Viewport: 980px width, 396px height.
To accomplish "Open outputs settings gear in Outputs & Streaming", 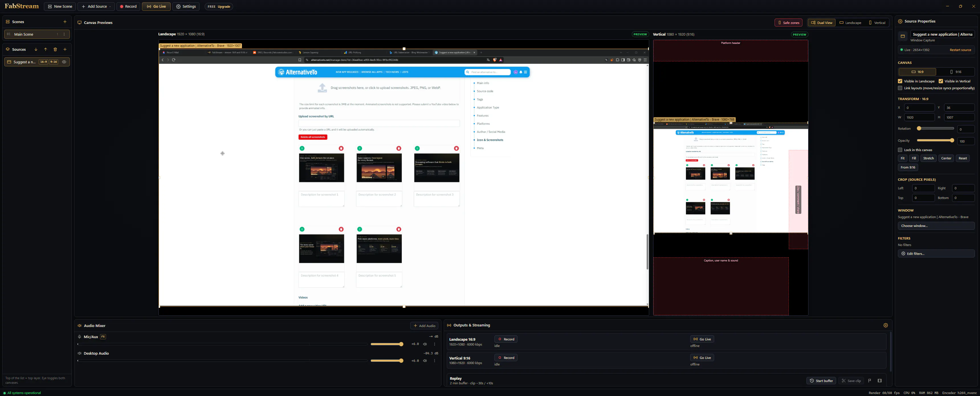I will point(886,325).
